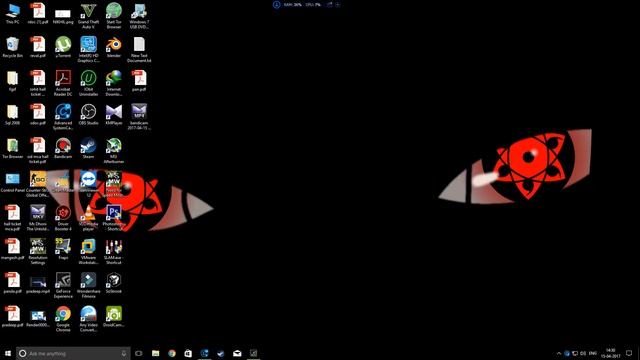Open the Sql 2008 folder

point(13,115)
